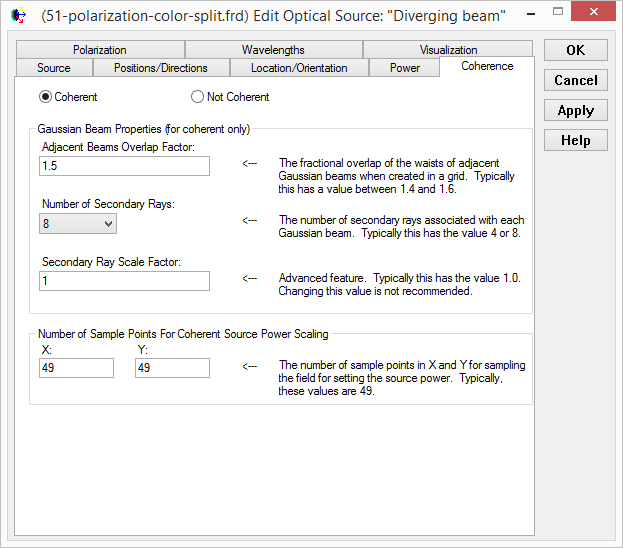This screenshot has width=623, height=548.
Task: Click the Y sample points field
Action: click(172, 368)
